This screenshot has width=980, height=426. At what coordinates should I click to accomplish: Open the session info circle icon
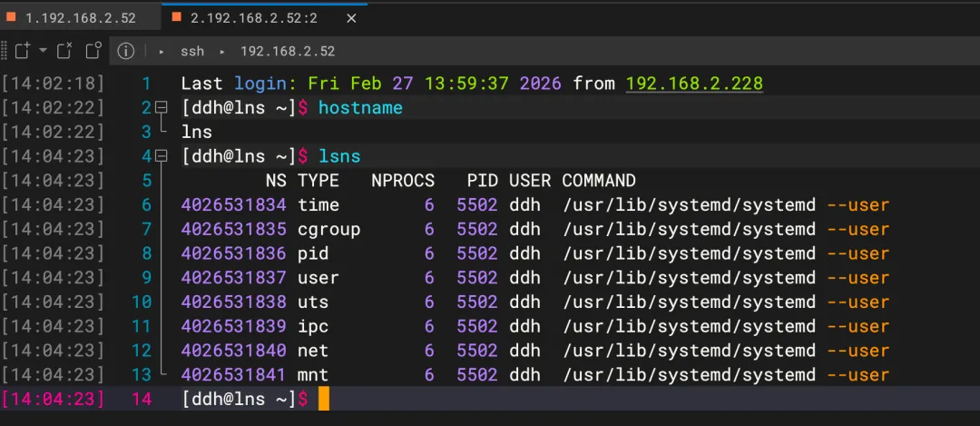pos(126,51)
